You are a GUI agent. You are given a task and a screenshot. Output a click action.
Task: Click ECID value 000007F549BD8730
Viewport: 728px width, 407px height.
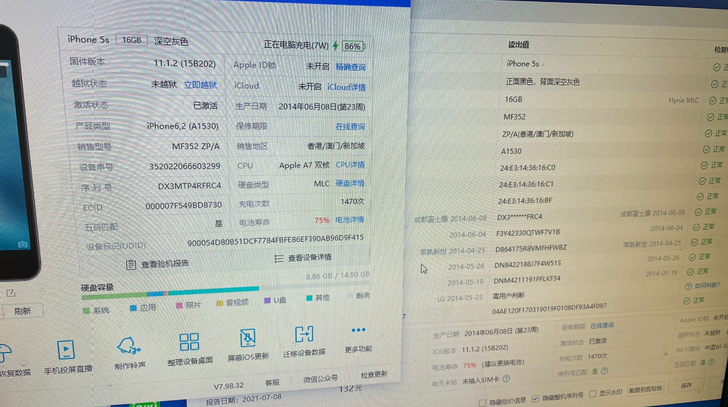(183, 205)
